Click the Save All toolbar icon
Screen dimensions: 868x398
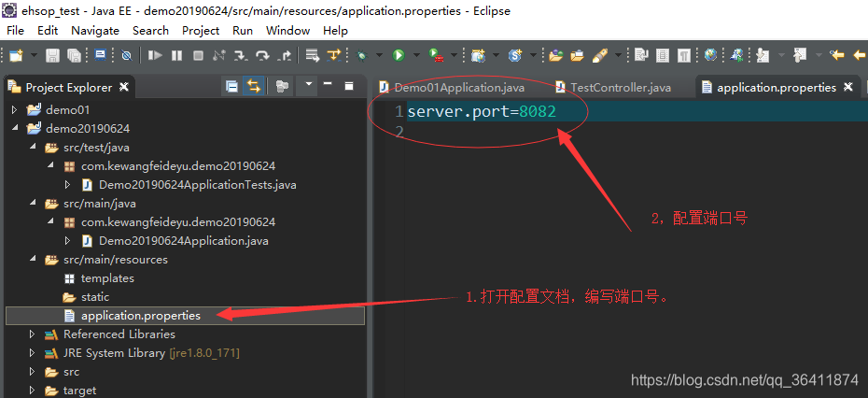pyautogui.click(x=74, y=55)
